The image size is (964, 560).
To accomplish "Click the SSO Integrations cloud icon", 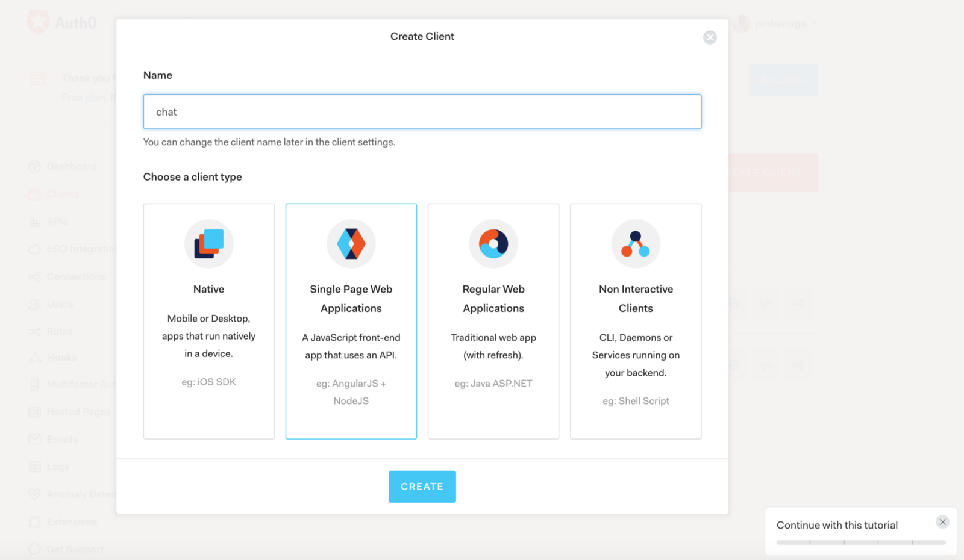I will point(34,249).
